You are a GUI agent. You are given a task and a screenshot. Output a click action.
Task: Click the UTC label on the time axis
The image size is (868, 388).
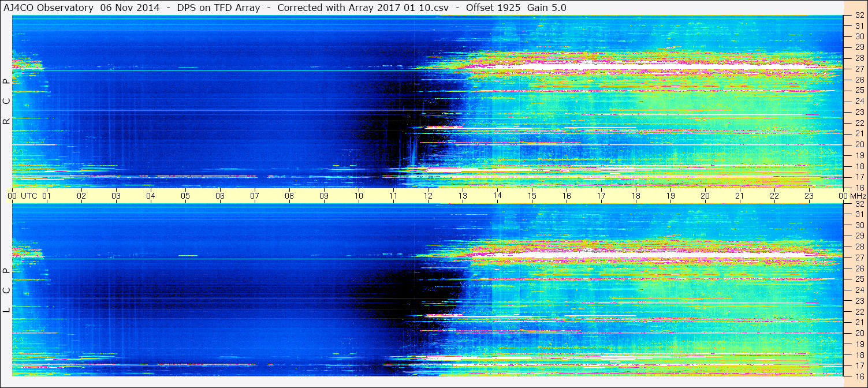29,196
